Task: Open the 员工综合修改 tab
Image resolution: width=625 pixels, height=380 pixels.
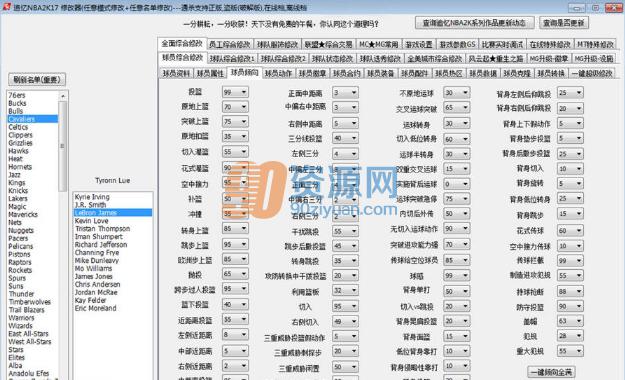Action: coord(230,44)
